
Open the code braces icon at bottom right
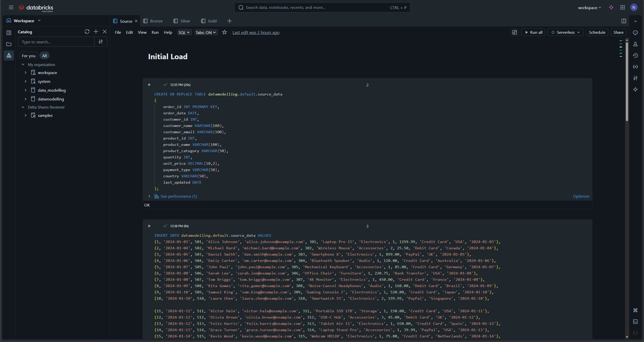(635, 333)
